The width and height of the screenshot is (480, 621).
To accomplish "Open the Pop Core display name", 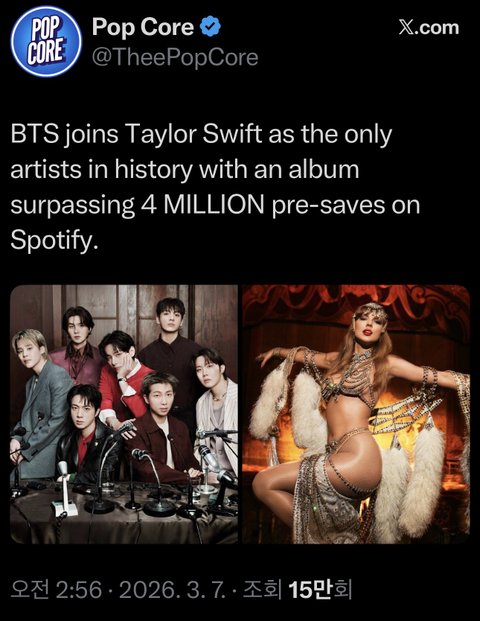I will 143,27.
